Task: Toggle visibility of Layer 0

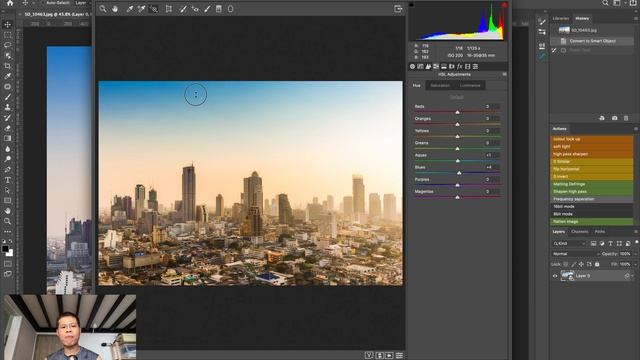Action: tap(555, 276)
